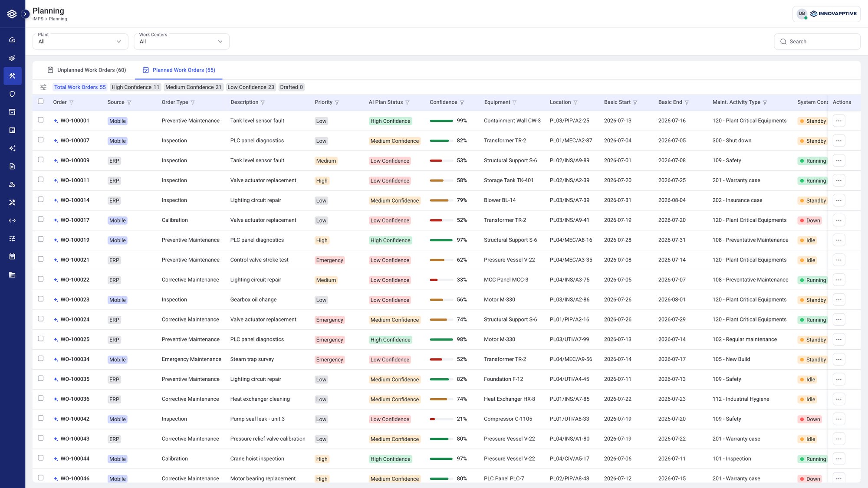868x488 pixels.
Task: Open the building sidebar icon
Action: (x=12, y=275)
